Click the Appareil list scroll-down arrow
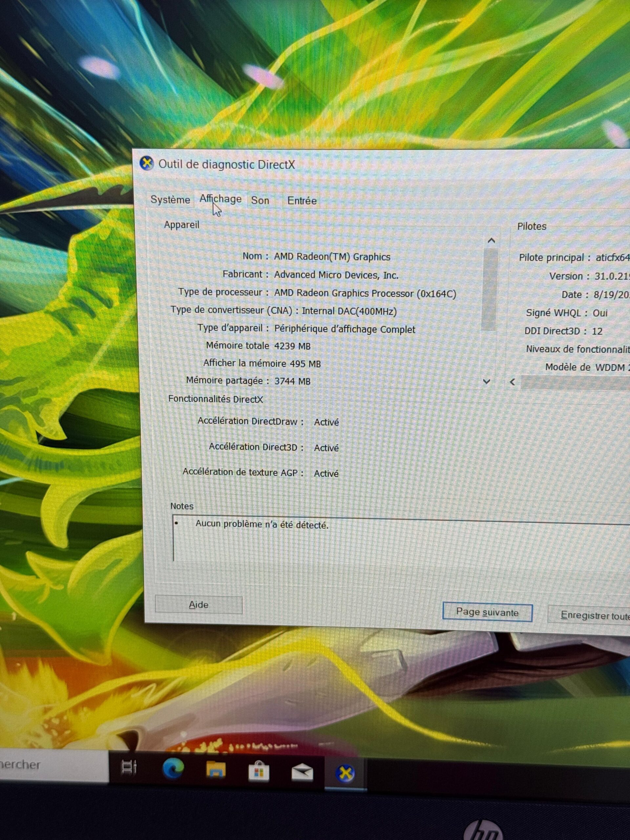 [x=487, y=381]
